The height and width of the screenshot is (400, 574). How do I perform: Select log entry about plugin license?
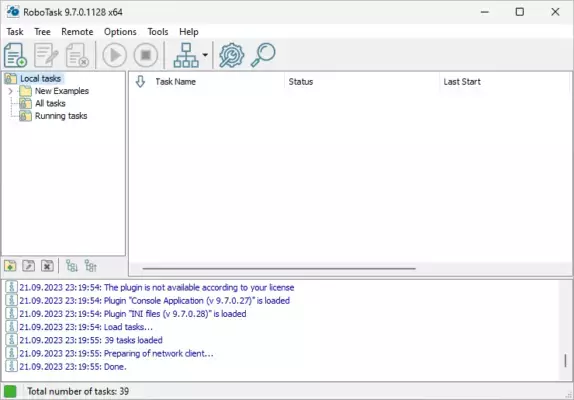[x=157, y=288]
